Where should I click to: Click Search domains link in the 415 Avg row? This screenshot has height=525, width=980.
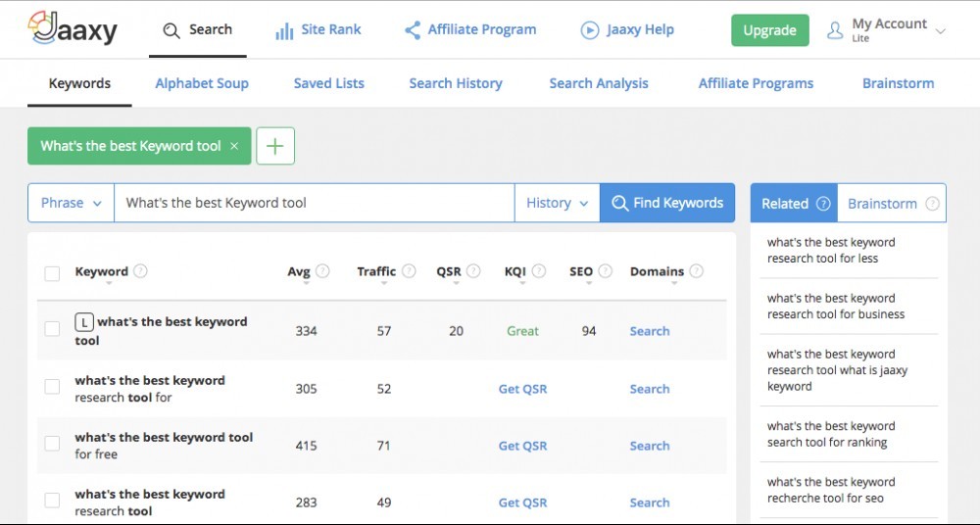coord(650,446)
